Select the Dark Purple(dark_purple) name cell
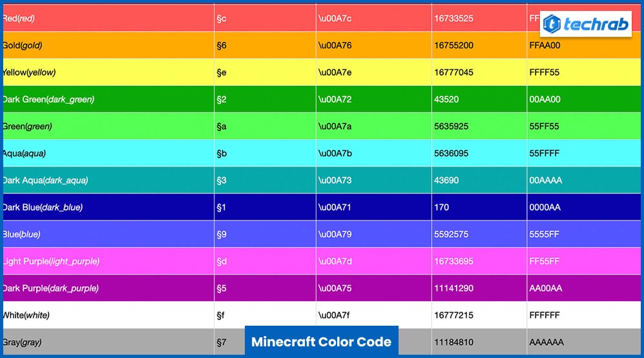The image size is (644, 358). coord(109,288)
